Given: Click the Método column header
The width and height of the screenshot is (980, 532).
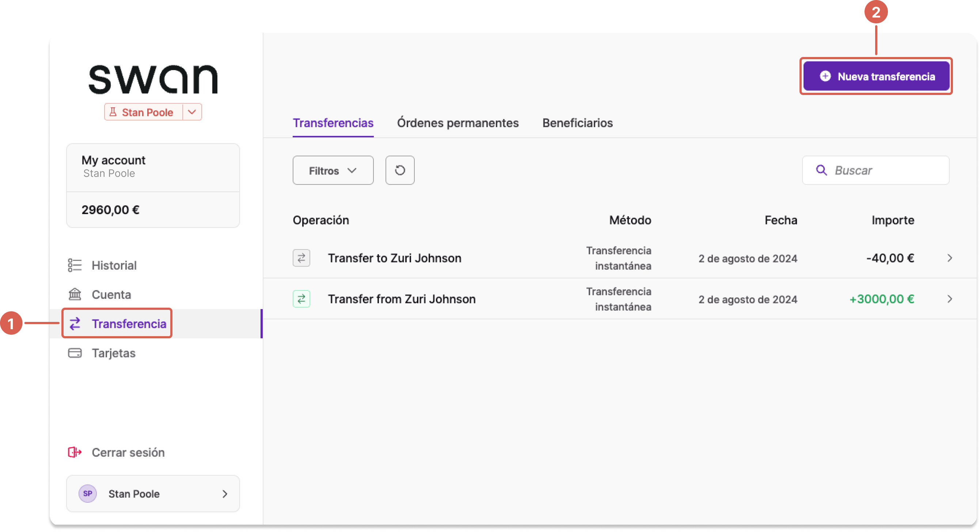Looking at the screenshot, I should pos(630,220).
